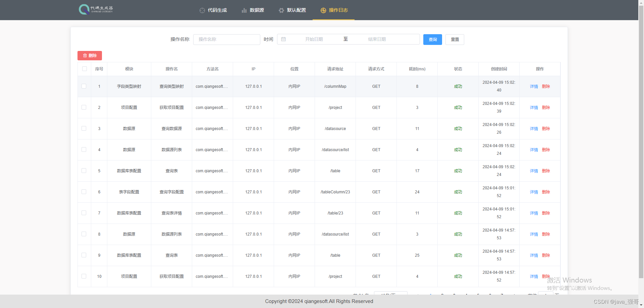The width and height of the screenshot is (644, 308).
Task: View 详情 of row 2 /project
Action: pyautogui.click(x=534, y=108)
